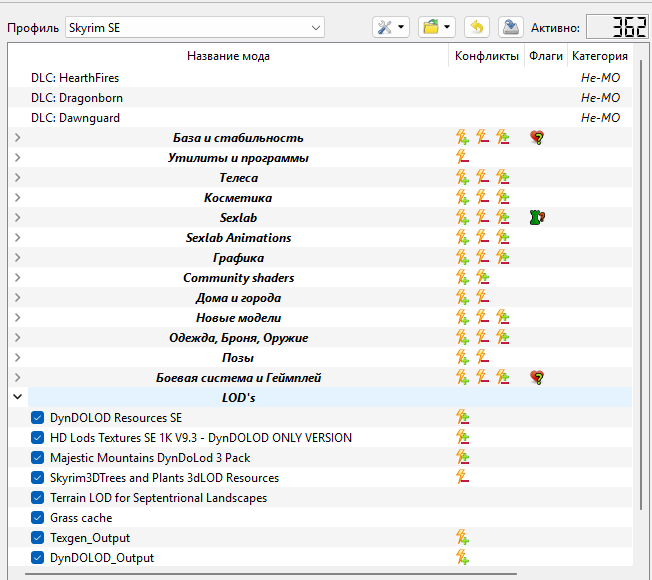The image size is (652, 580).
Task: Select the Косметика separator title
Action: [x=238, y=198]
